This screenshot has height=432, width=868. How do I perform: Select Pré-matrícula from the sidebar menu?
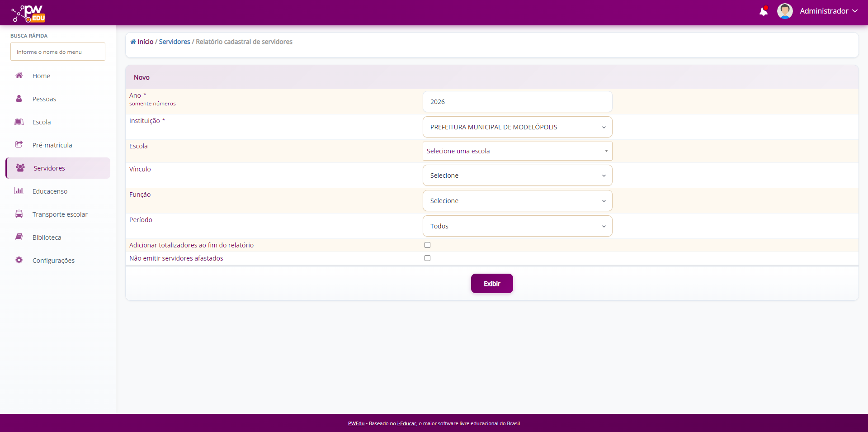pyautogui.click(x=52, y=145)
